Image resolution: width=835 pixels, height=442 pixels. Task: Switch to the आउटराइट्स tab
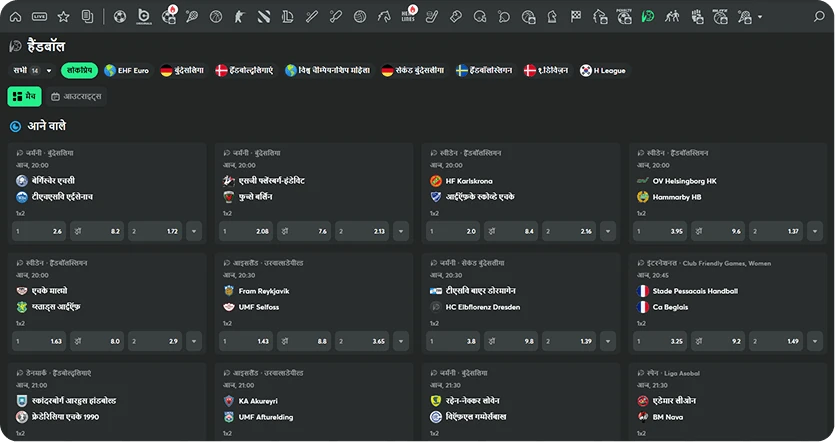point(76,96)
